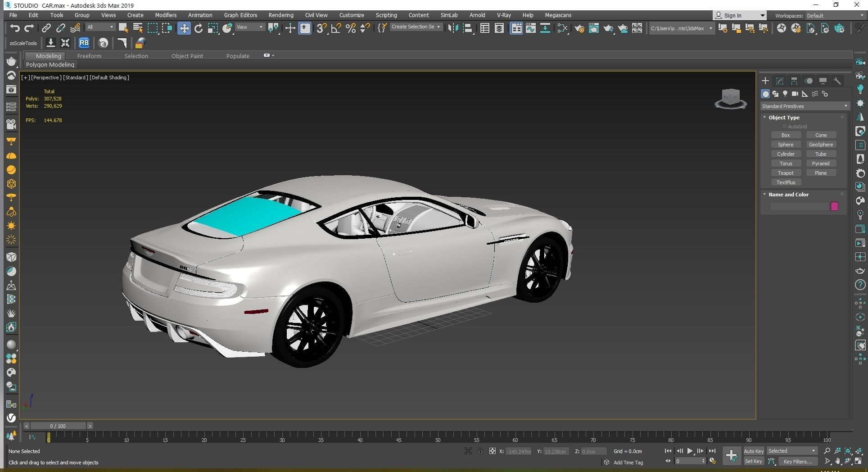Open the Rendering menu
The height and width of the screenshot is (472, 868).
coord(280,15)
